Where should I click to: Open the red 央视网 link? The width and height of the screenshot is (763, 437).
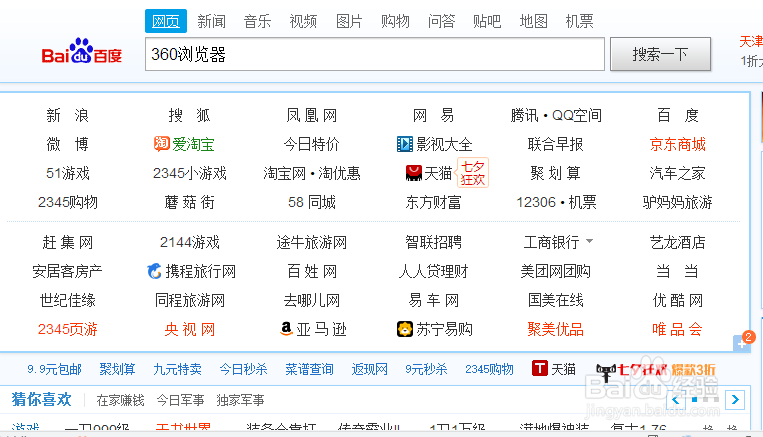click(189, 329)
